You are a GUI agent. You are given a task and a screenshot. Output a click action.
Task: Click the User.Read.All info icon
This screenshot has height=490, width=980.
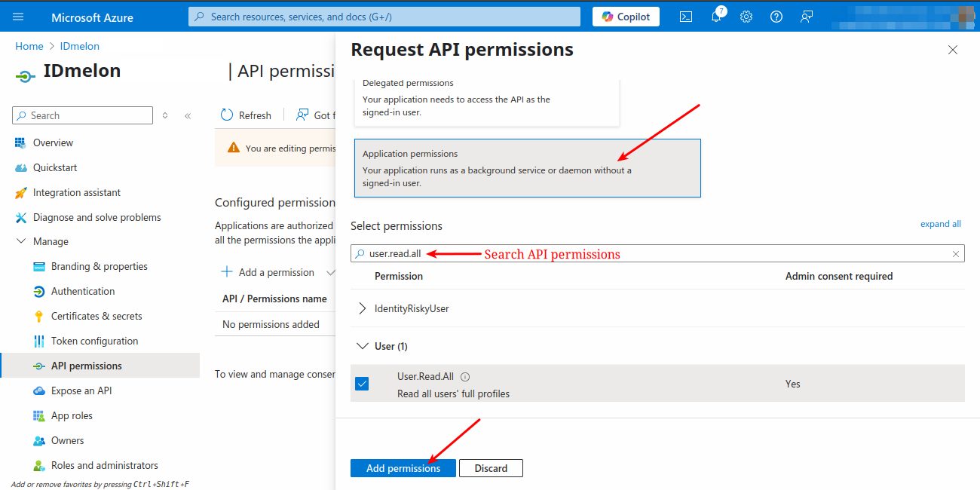[465, 377]
